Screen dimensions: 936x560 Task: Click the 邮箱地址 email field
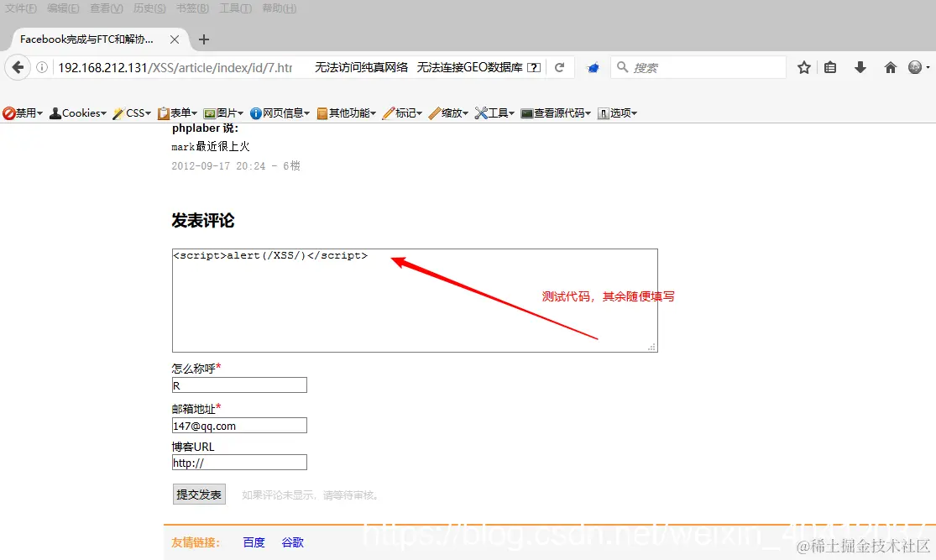pyautogui.click(x=239, y=426)
